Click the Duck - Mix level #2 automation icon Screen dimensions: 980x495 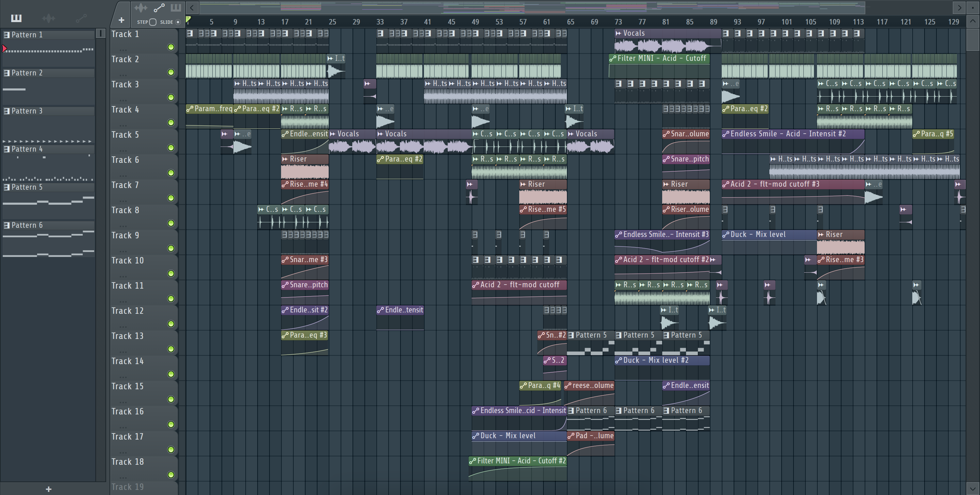pyautogui.click(x=619, y=360)
